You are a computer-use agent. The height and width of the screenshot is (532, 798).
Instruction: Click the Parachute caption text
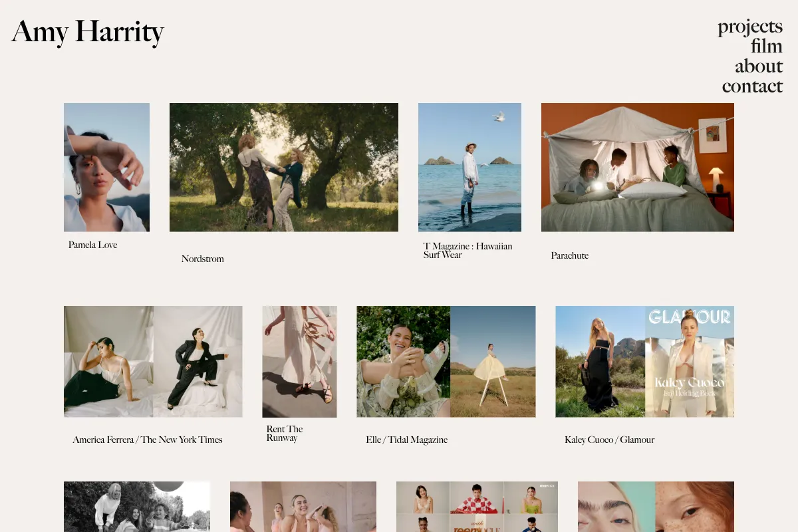pyautogui.click(x=570, y=255)
